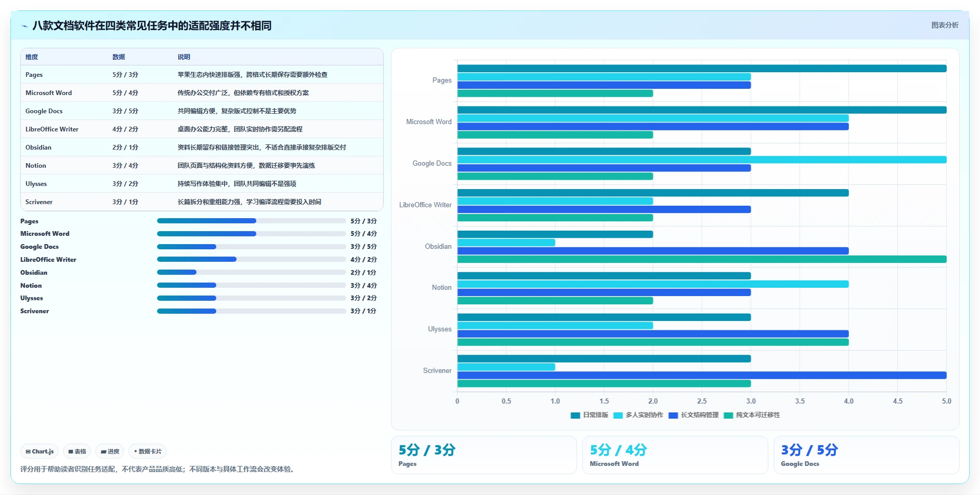Viewport: 980px width, 495px height.
Task: Click the green bottom bar of the Obsidian group
Action: point(702,259)
